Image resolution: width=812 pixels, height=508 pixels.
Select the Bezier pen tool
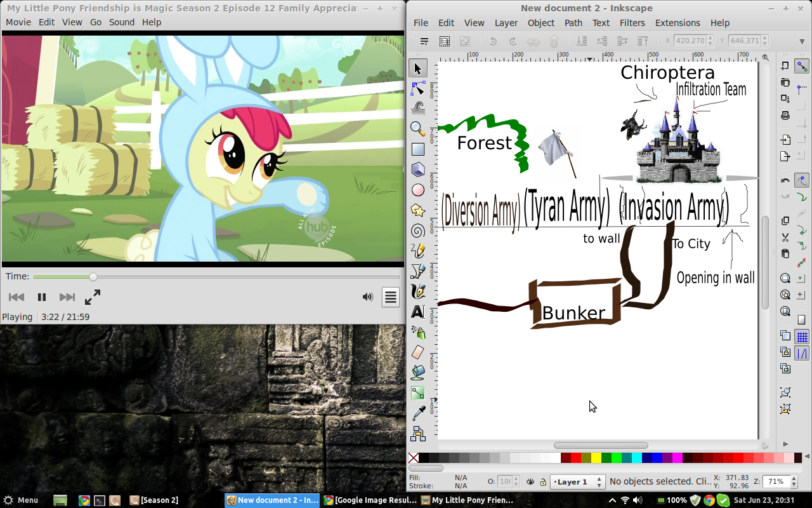click(418, 271)
